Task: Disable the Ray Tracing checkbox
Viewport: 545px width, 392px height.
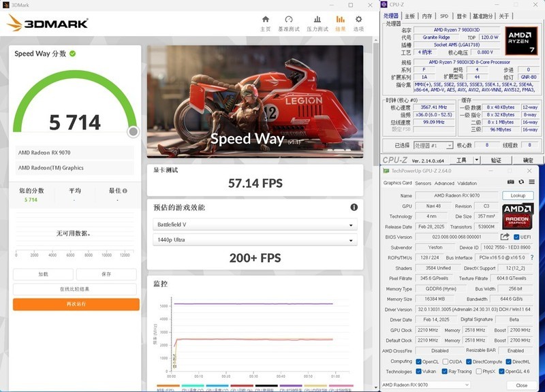Action: [x=443, y=372]
